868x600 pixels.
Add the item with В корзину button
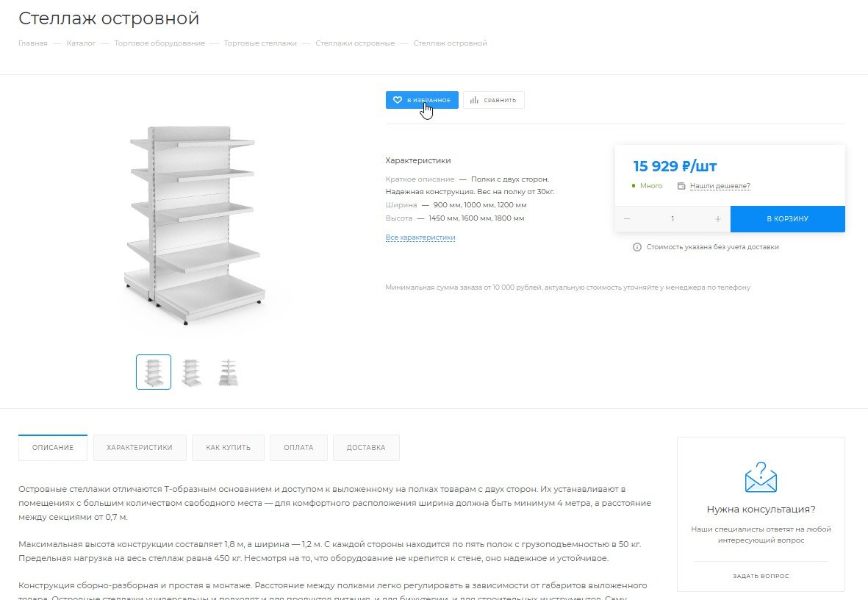787,219
